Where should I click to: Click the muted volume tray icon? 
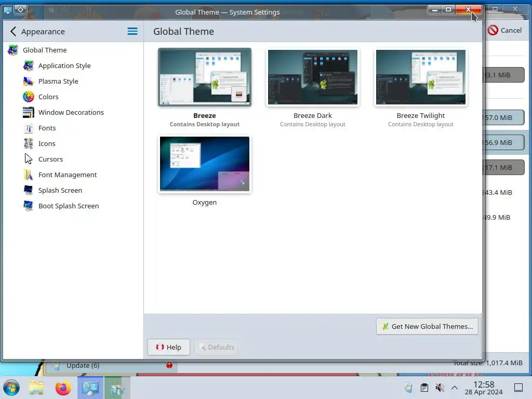(440, 388)
